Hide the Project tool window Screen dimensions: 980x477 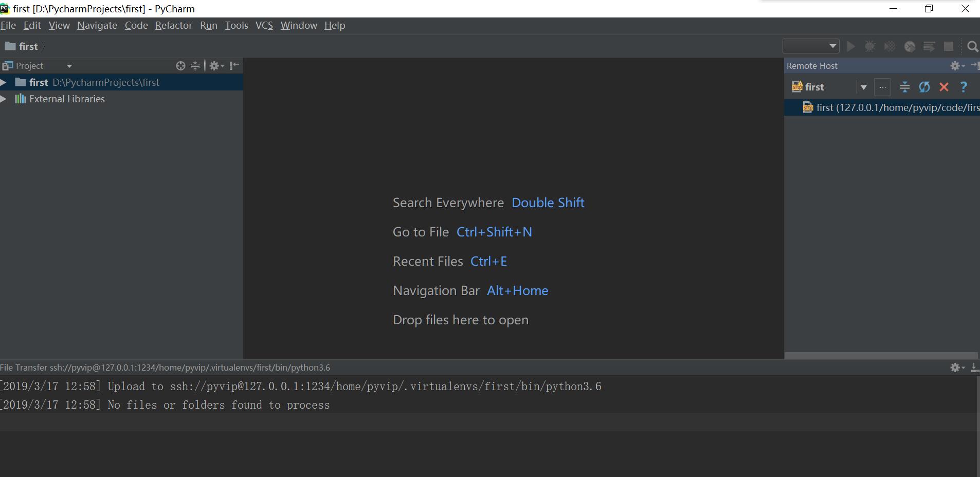[234, 65]
